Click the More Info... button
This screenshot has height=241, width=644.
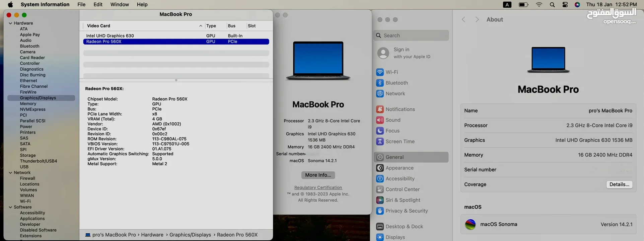point(318,175)
